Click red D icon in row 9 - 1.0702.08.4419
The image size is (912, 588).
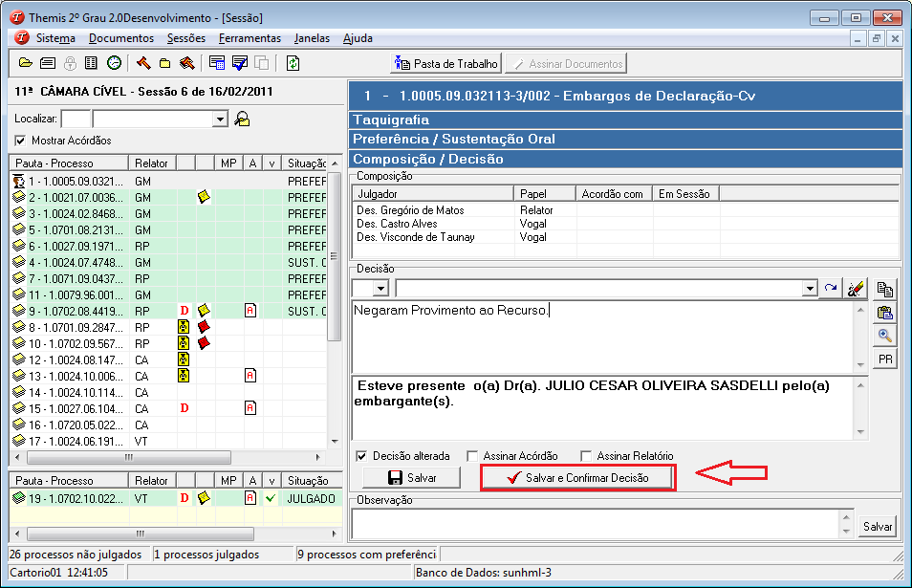click(x=185, y=311)
